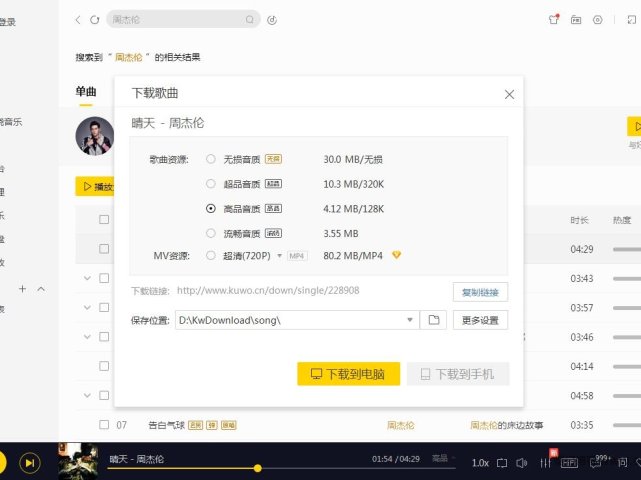Click the plus icon in left sidebar
641x480 pixels.
point(22,289)
